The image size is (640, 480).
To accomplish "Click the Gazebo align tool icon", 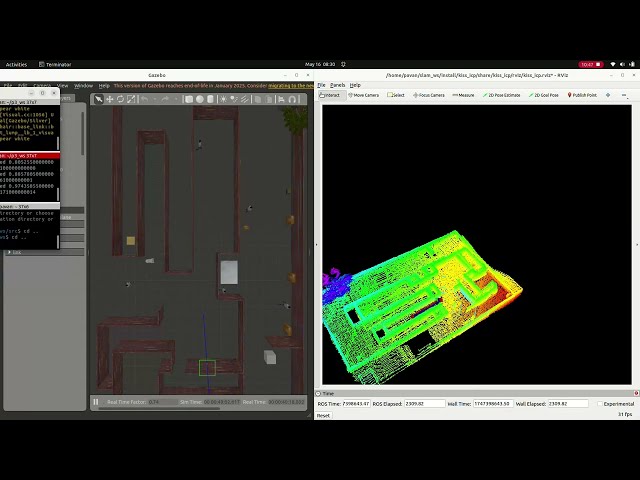I will (281, 99).
